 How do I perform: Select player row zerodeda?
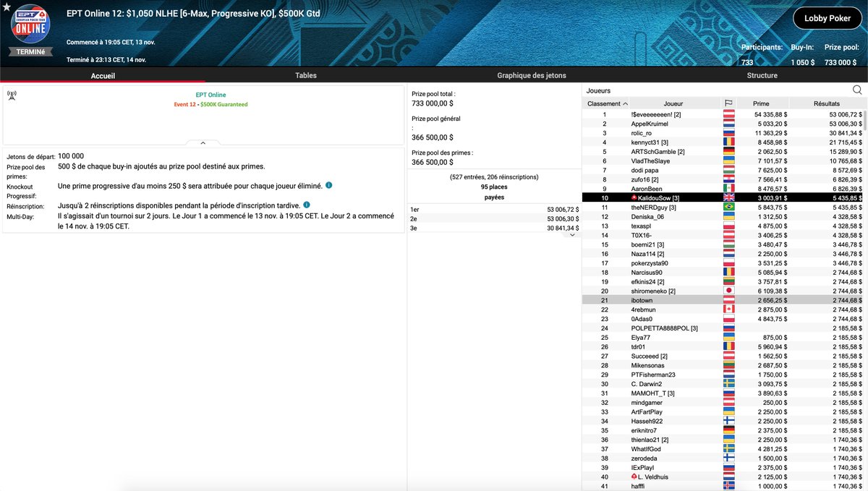point(722,458)
